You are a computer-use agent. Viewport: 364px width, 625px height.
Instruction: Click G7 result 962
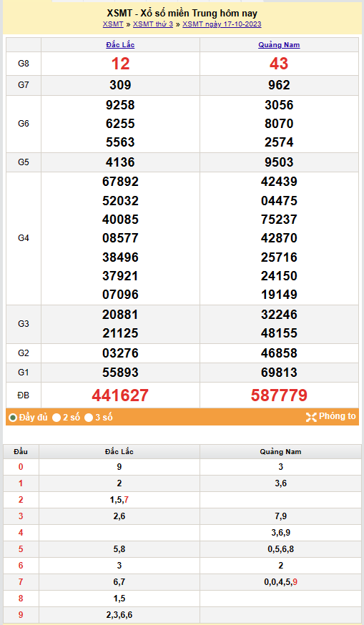tap(279, 85)
